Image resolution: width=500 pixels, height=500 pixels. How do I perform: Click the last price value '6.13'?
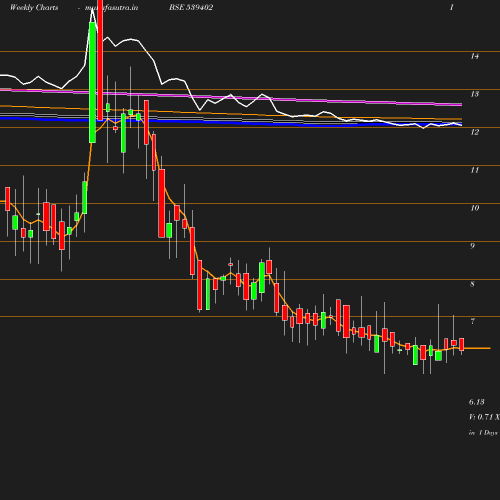(477, 402)
